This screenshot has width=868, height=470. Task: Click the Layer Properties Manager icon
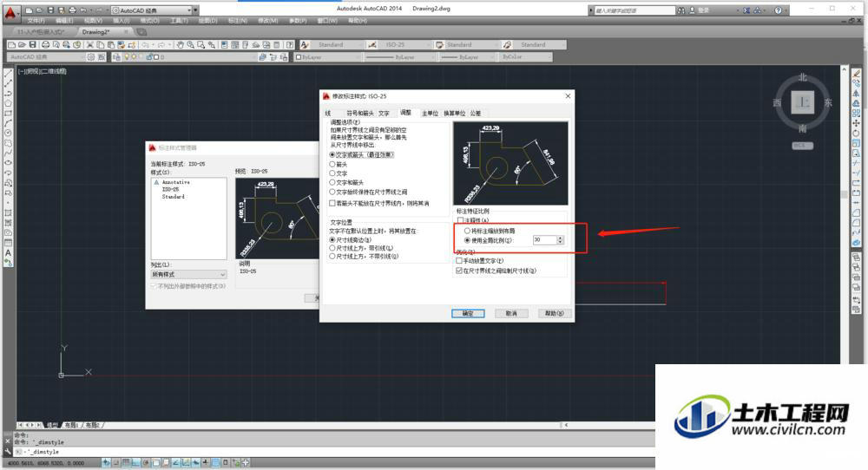tap(116, 57)
